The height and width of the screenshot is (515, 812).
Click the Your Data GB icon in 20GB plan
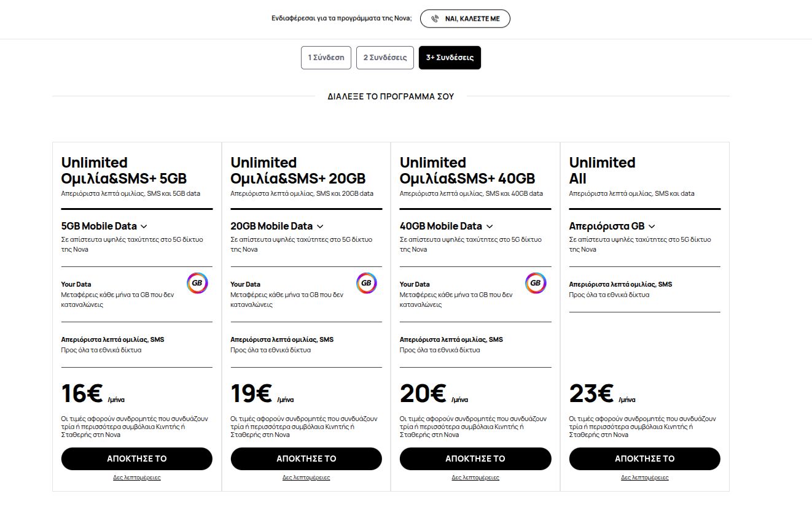click(367, 283)
